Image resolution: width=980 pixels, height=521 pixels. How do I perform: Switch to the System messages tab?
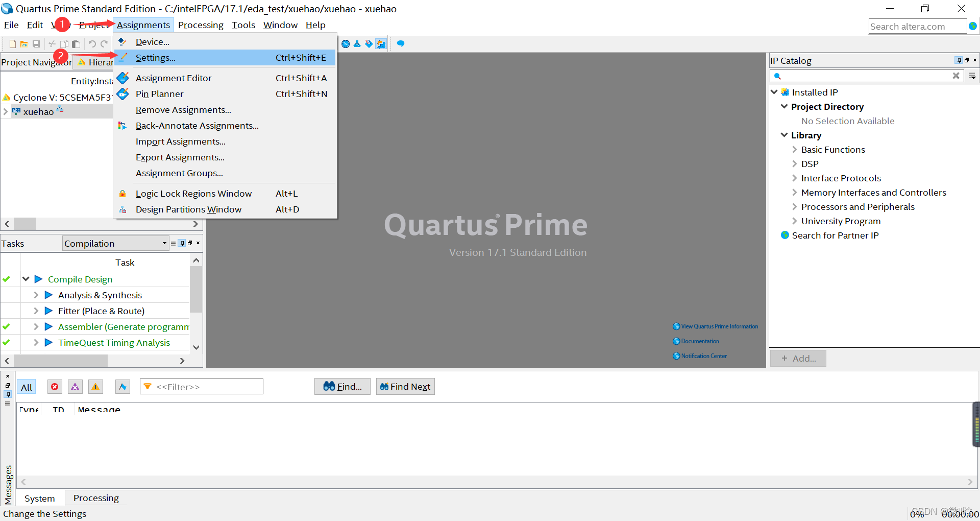(x=39, y=498)
